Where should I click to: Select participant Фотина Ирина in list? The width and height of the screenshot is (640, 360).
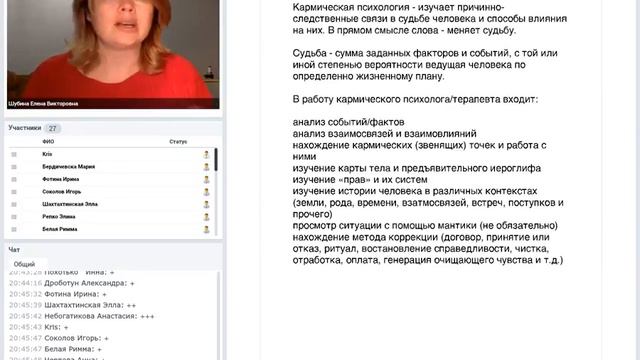click(x=61, y=179)
